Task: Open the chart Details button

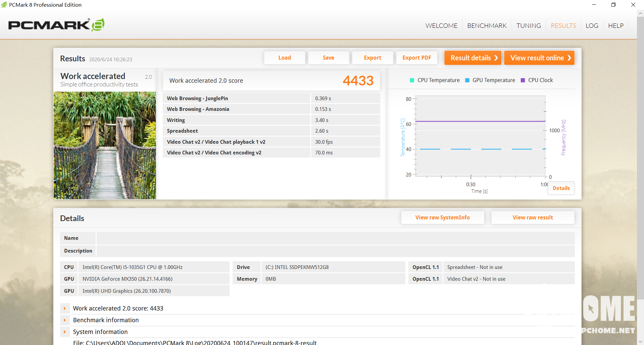Action: click(x=561, y=188)
